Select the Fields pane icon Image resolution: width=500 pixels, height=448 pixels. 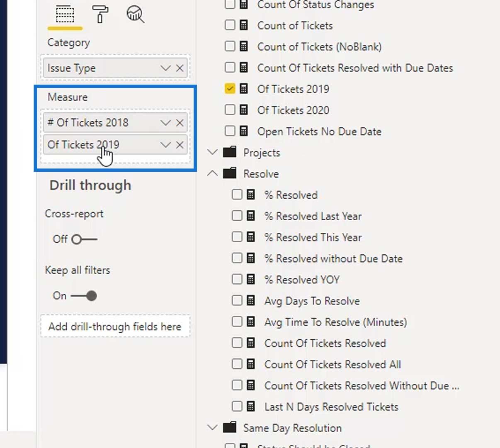click(65, 15)
